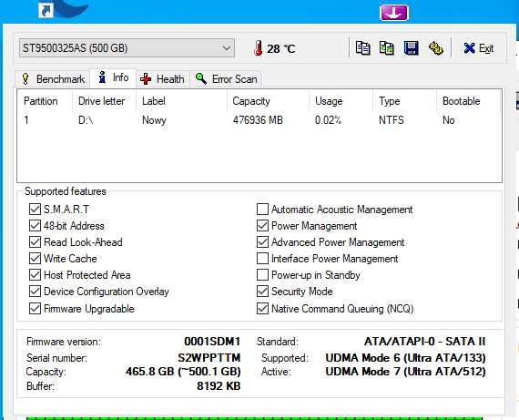Toggle the Firmware Upgradable checkbox
519x420 pixels.
[x=35, y=308]
